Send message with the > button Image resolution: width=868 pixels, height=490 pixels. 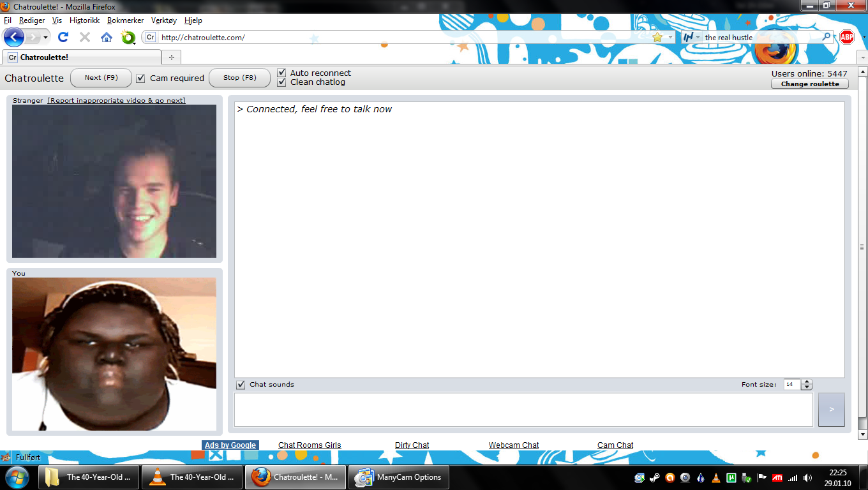point(832,410)
